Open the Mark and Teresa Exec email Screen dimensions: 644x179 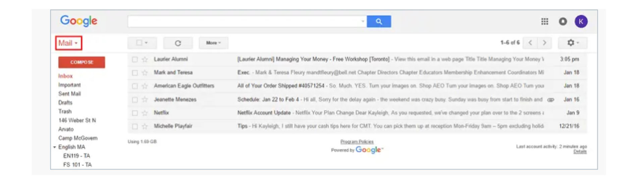click(x=357, y=72)
